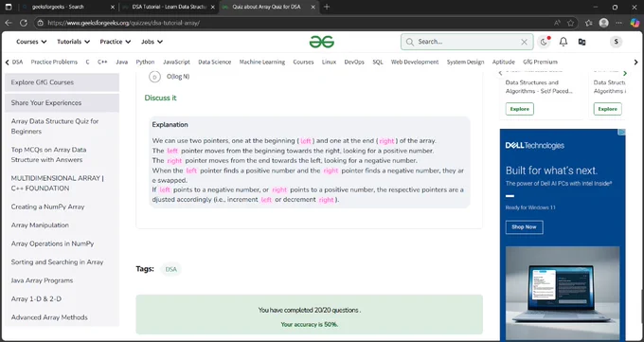Viewport: 644px width, 342px height.
Task: Add page to favorites star icon
Action: (570, 23)
